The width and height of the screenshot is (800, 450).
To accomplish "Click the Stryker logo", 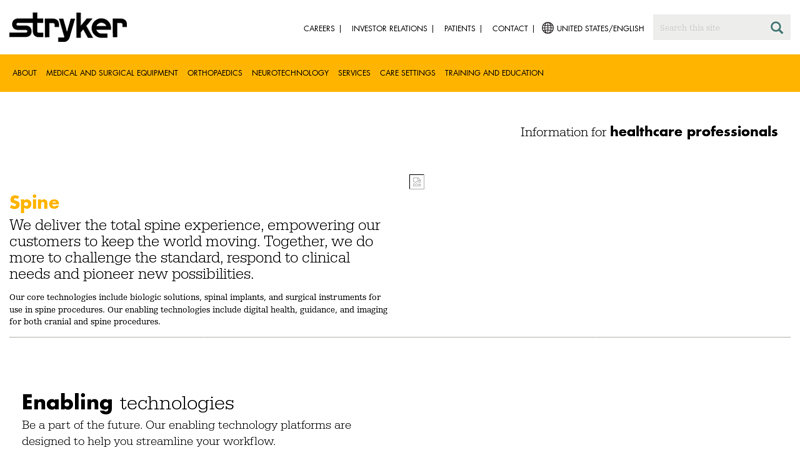I will [x=68, y=27].
